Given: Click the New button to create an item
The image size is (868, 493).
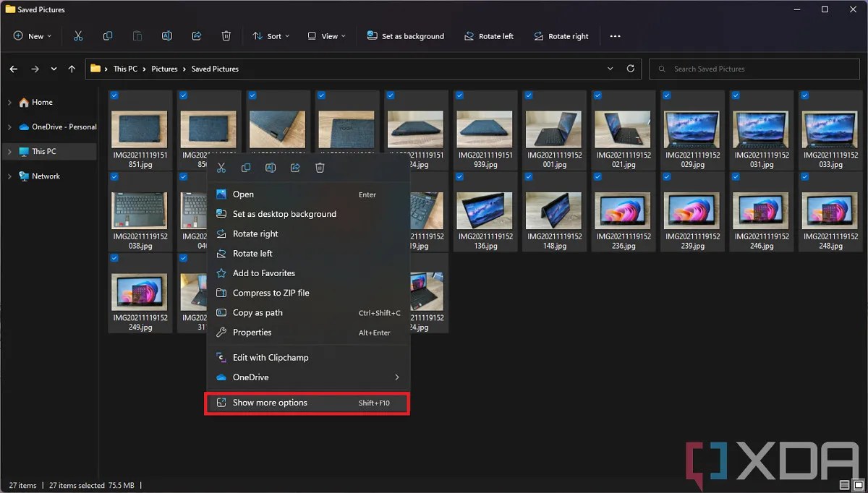Looking at the screenshot, I should pos(32,35).
